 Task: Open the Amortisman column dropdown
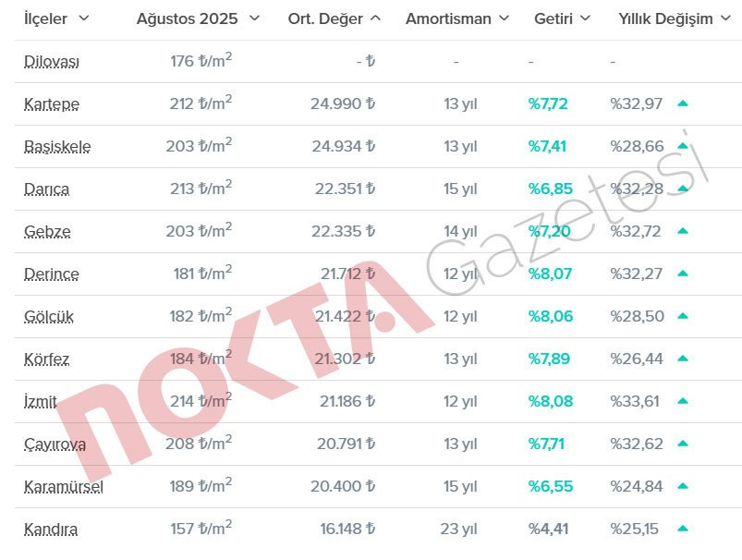point(504,18)
